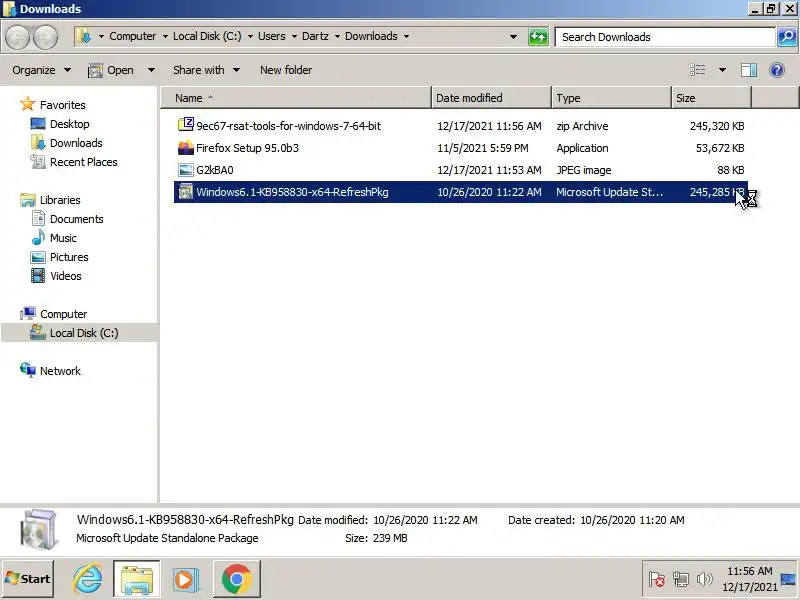
Task: Select Computer in navigation pane
Action: 64,314
